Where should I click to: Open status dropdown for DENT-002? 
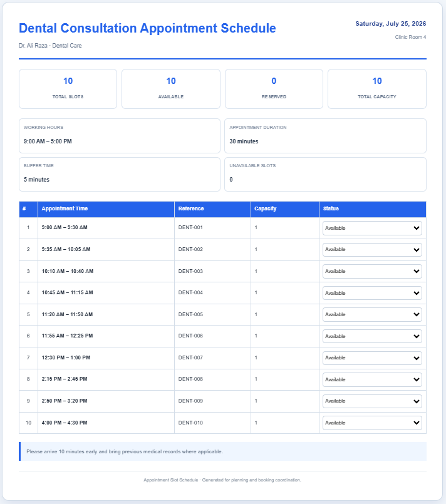click(372, 250)
